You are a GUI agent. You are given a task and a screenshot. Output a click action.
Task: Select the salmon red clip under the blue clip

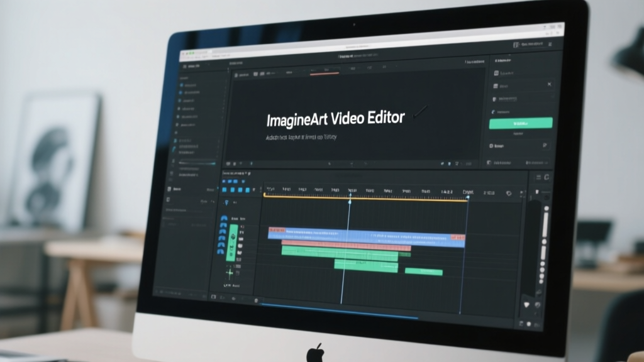pos(346,246)
